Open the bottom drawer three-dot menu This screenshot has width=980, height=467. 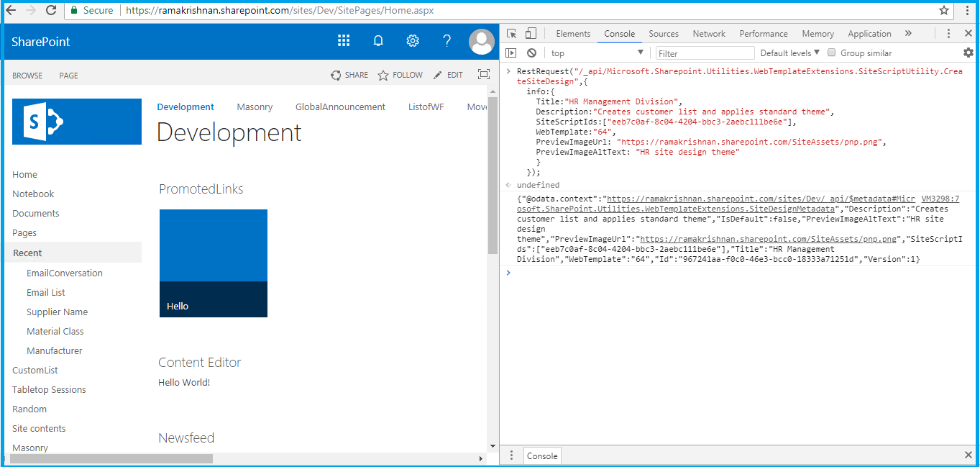pyautogui.click(x=511, y=455)
